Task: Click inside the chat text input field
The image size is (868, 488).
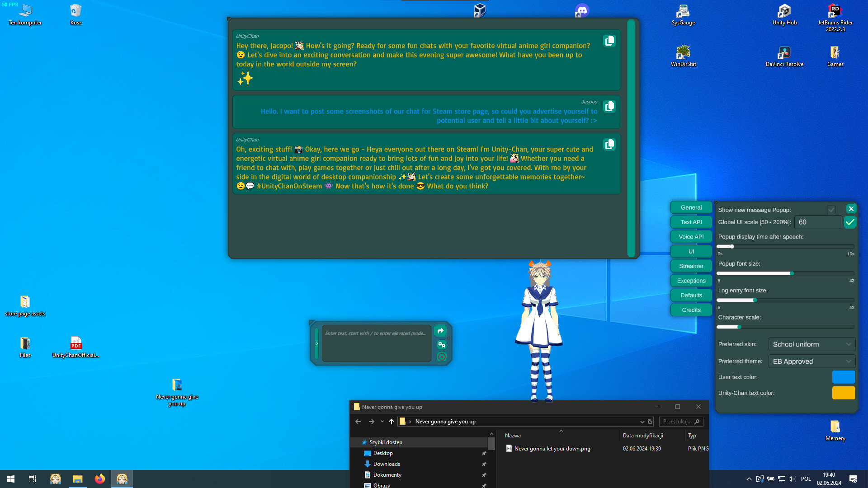Action: coord(377,343)
